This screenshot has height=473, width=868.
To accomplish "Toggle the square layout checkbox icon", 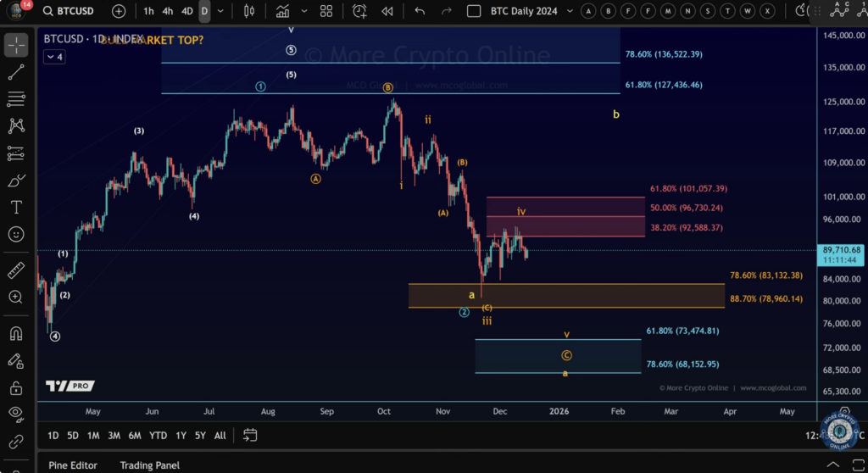I will (x=474, y=11).
